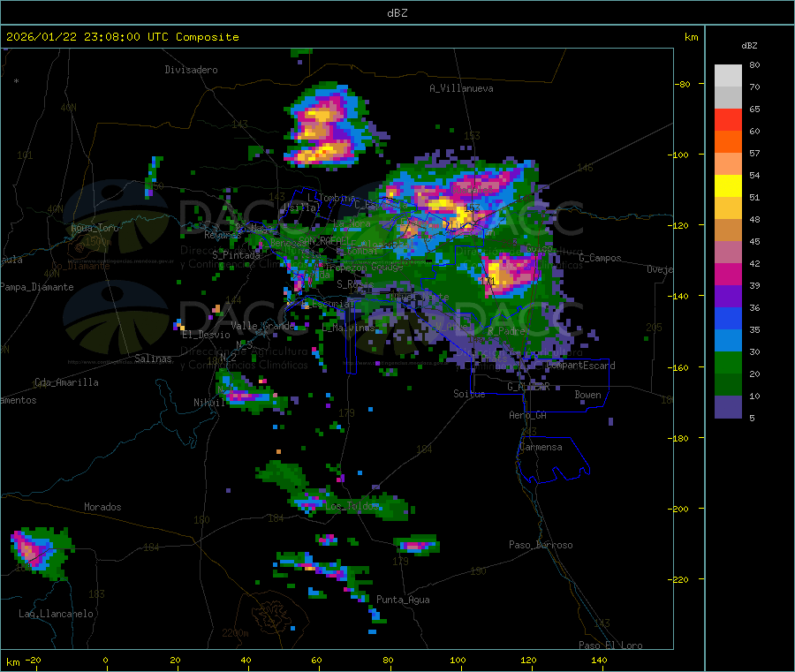The image size is (795, 672).
Task: Select the '140' tick on the bottom axis
Action: click(x=599, y=661)
